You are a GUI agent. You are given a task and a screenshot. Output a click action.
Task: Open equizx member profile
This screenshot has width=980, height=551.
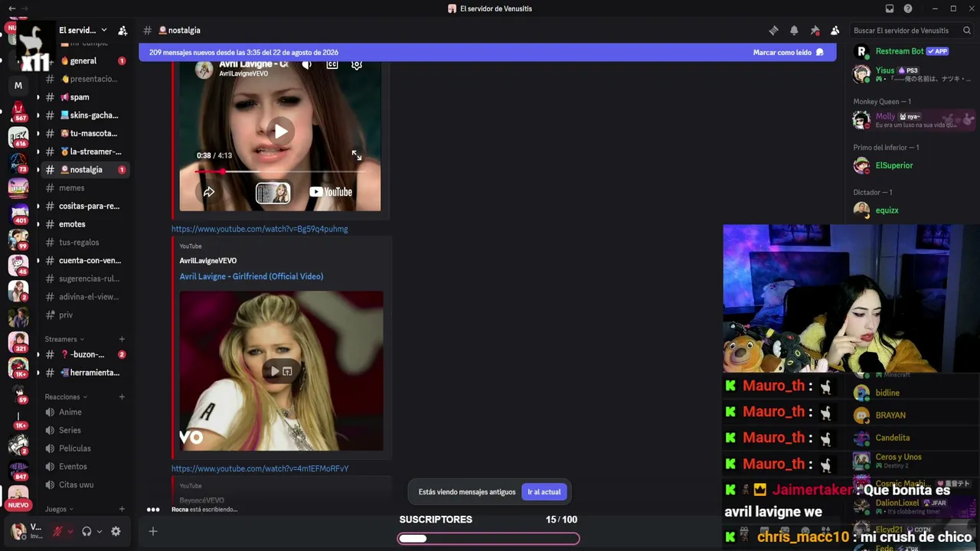click(911, 210)
